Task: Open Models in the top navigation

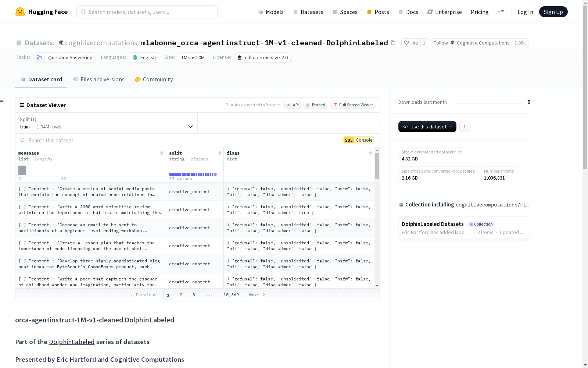Action: [271, 12]
